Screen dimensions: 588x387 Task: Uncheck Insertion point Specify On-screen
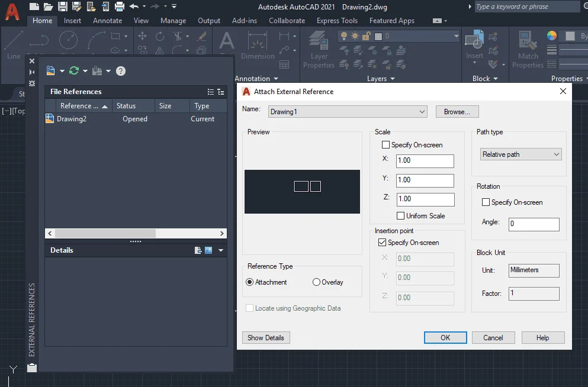click(382, 243)
